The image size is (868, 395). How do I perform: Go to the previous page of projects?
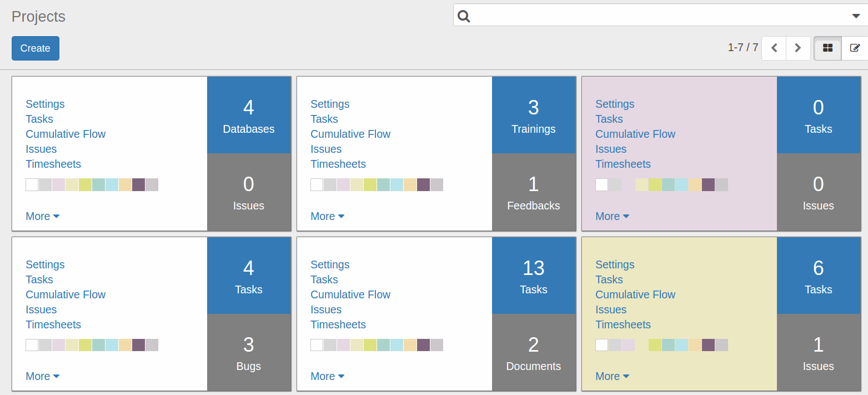click(774, 48)
